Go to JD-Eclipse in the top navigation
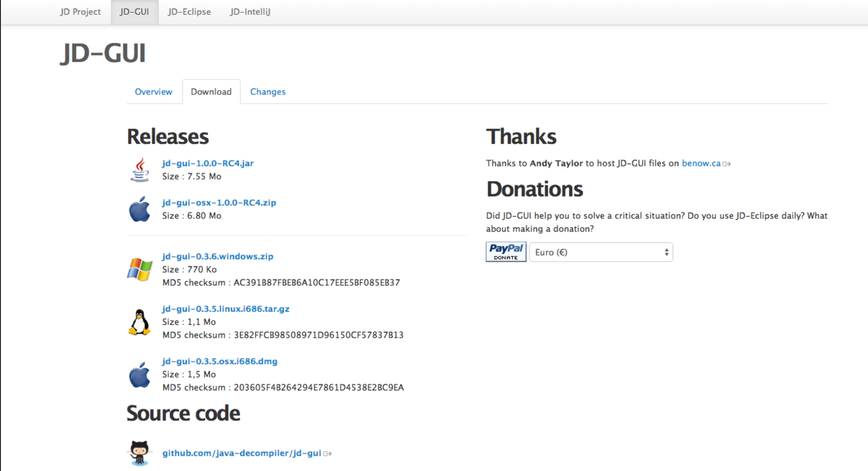Viewport: 868px width, 471px height. coord(189,12)
